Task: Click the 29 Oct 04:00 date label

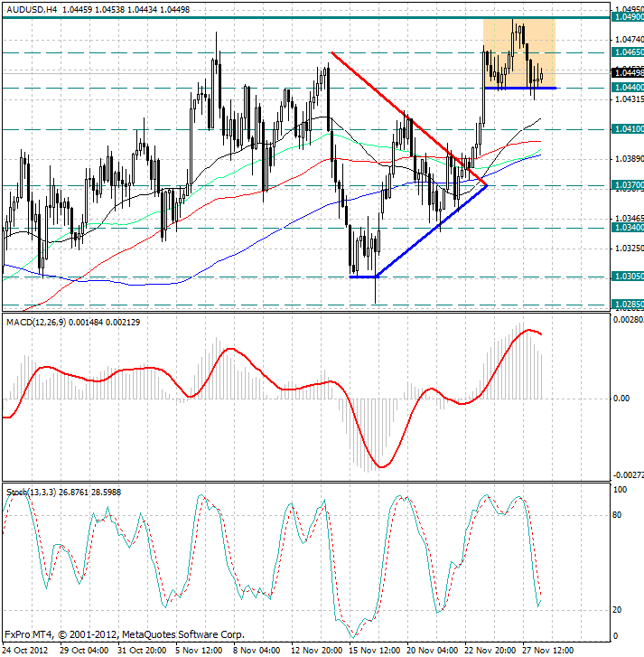Action: pos(84,651)
